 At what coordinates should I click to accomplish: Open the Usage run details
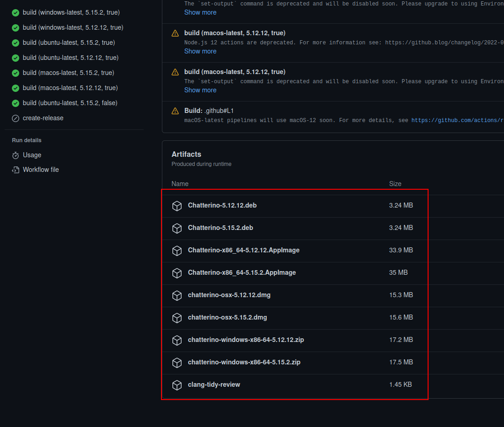(32, 155)
